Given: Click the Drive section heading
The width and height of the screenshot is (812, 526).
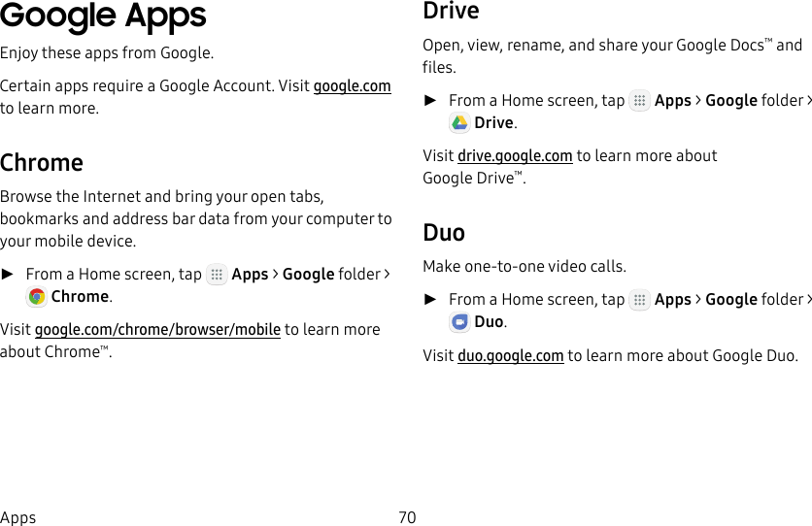Looking at the screenshot, I should coord(451,11).
